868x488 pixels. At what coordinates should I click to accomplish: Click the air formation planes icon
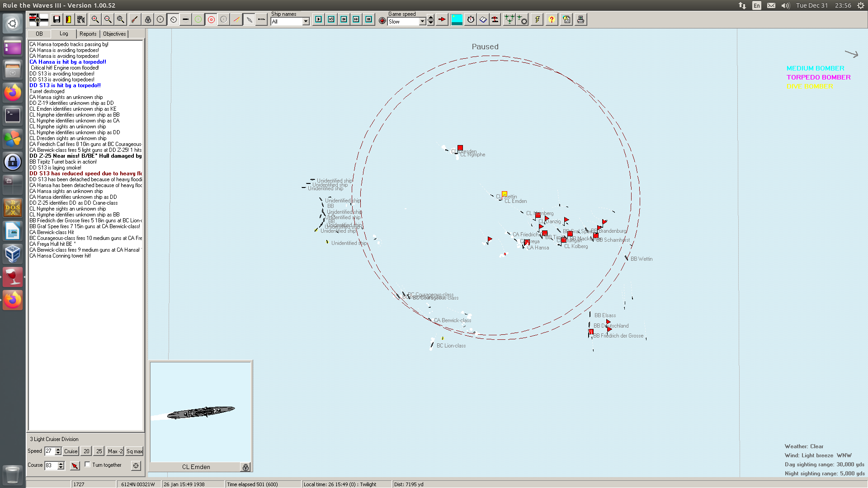tap(509, 19)
